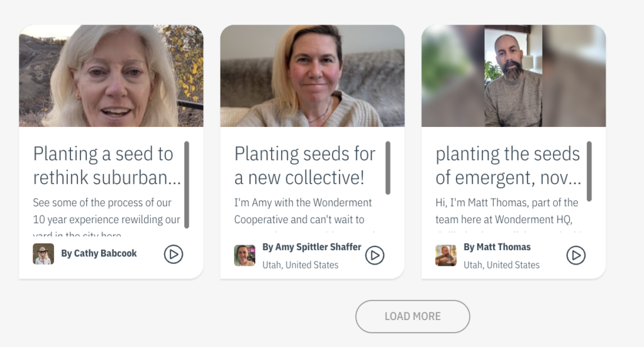Click the scrollbar in Matt's card
The height and width of the screenshot is (347, 644).
(589, 171)
